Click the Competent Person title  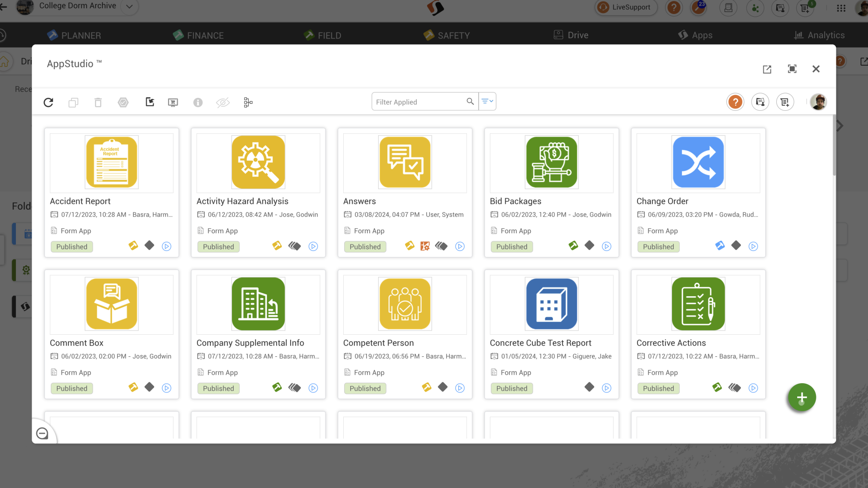pos(378,343)
